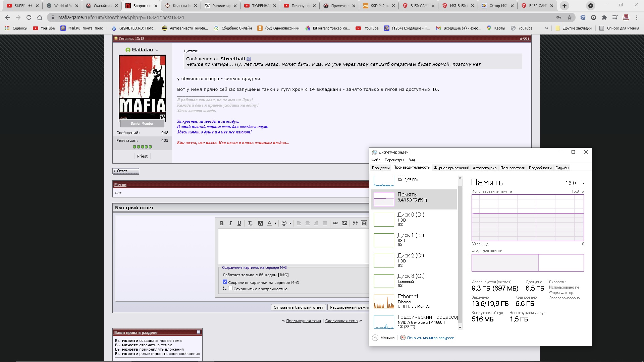Center-align text in quick reply editor
This screenshot has height=362, width=644.
pos(308,223)
